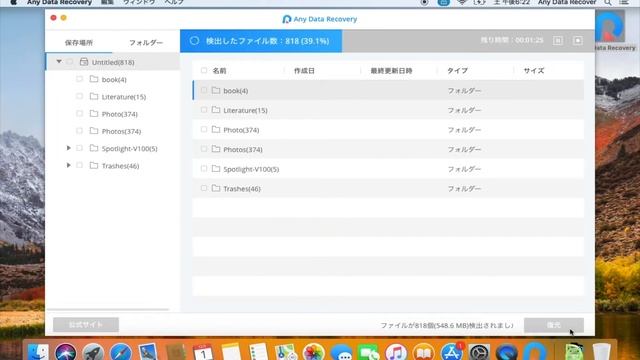The height and width of the screenshot is (360, 640).
Task: Open the 編集 menu
Action: 107,3
